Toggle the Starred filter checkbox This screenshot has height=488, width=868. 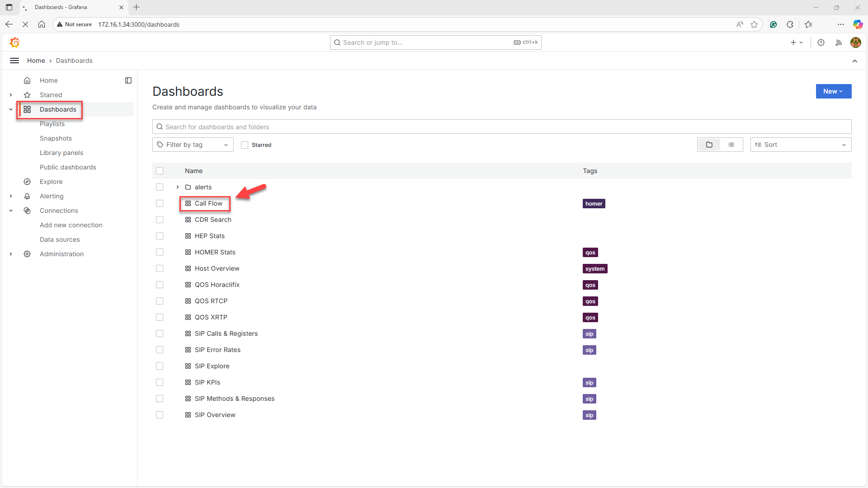pos(244,145)
